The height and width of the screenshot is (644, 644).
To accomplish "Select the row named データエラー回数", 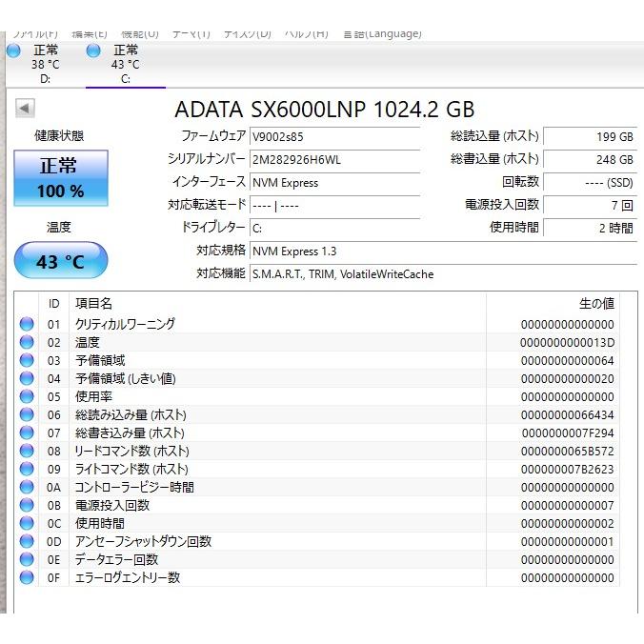I will tap(316, 559).
